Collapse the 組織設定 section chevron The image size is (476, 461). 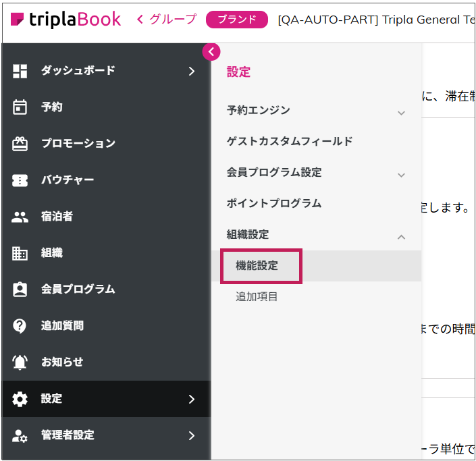(401, 237)
